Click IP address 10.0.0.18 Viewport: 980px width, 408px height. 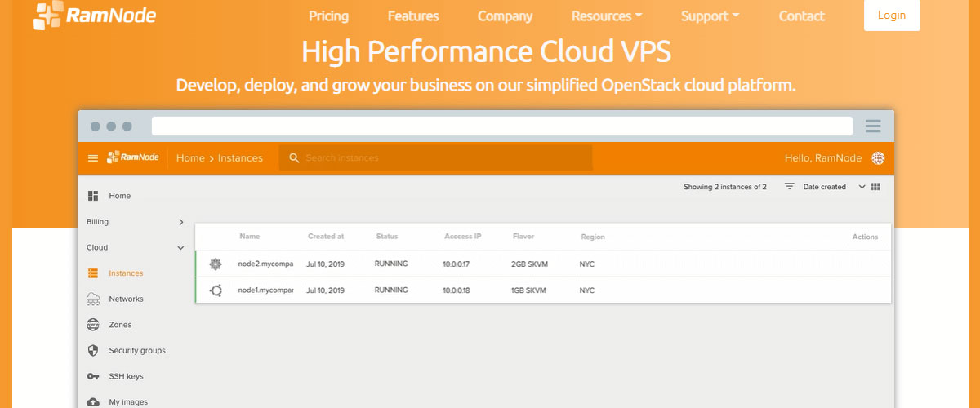[458, 290]
